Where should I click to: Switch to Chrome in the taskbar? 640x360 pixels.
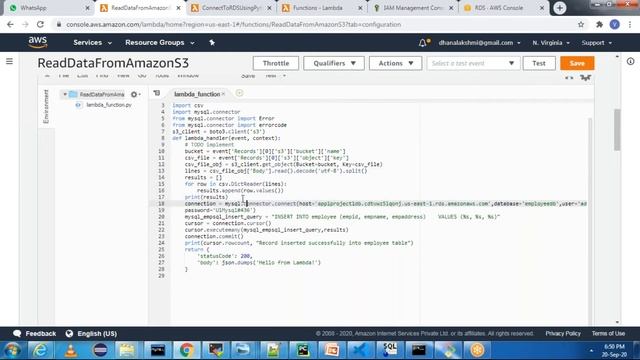click(187, 350)
